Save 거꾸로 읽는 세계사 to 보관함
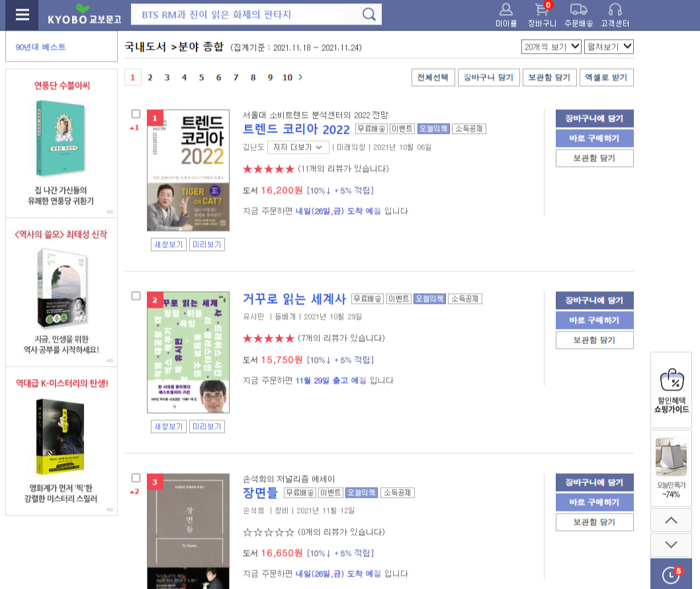Image resolution: width=700 pixels, height=589 pixels. click(x=594, y=340)
